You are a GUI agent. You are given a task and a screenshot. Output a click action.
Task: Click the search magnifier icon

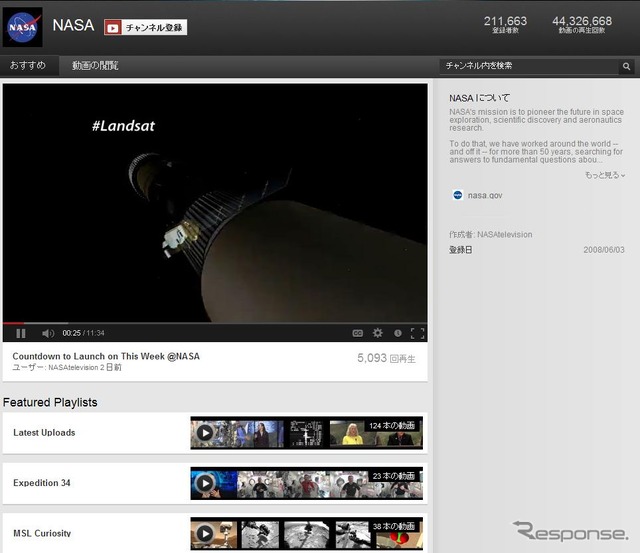(x=626, y=66)
